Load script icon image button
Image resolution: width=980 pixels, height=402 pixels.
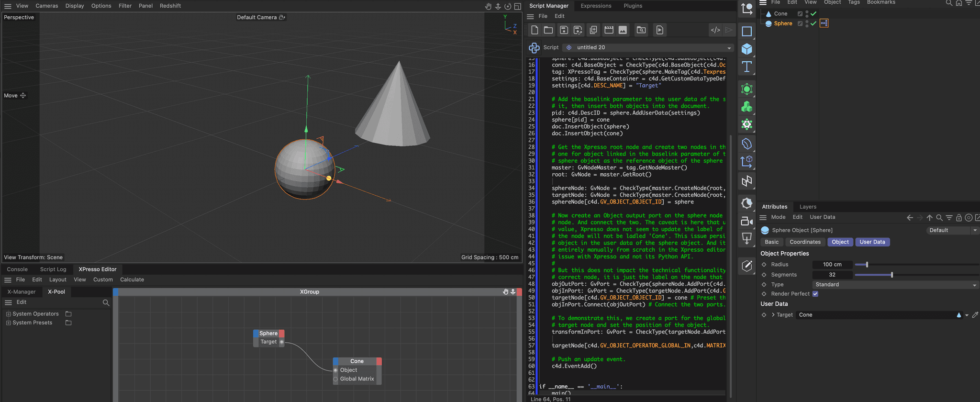pos(623,30)
